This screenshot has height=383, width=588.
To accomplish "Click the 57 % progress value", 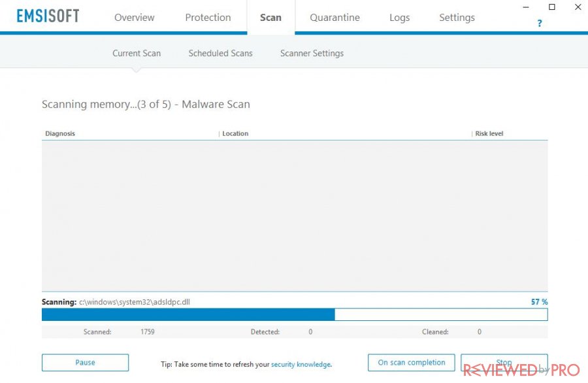I will tap(539, 301).
